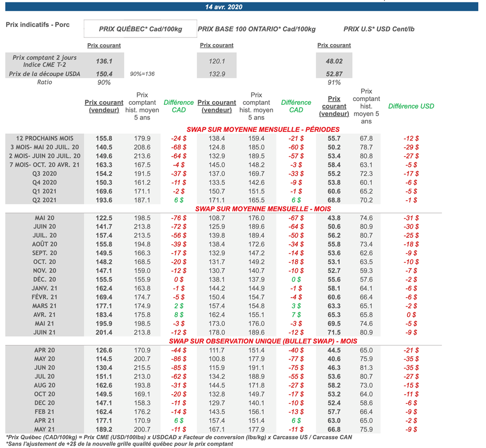
Task: Select "SWAP SUR MOYENNE MENSUELLE - PÉRIODES" section title
Action: pos(263,130)
